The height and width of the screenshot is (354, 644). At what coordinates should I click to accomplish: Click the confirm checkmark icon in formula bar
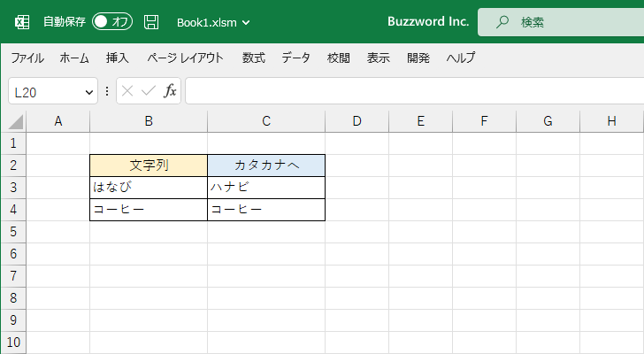(x=149, y=91)
